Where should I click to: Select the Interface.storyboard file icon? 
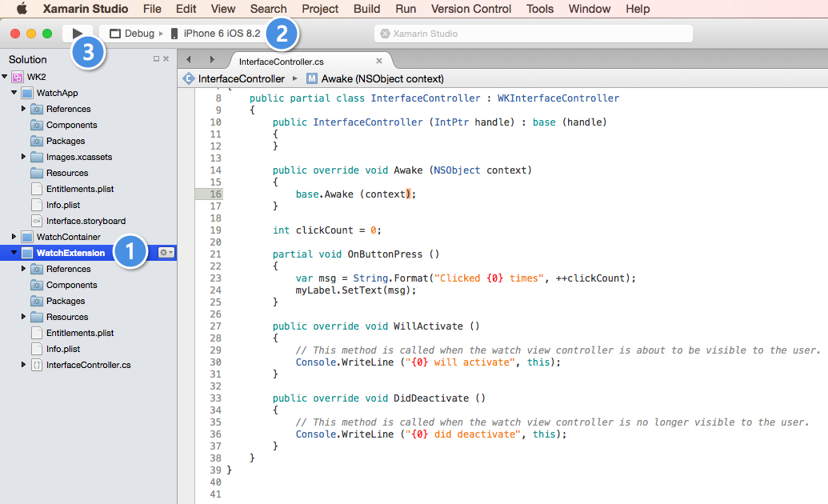(x=37, y=221)
